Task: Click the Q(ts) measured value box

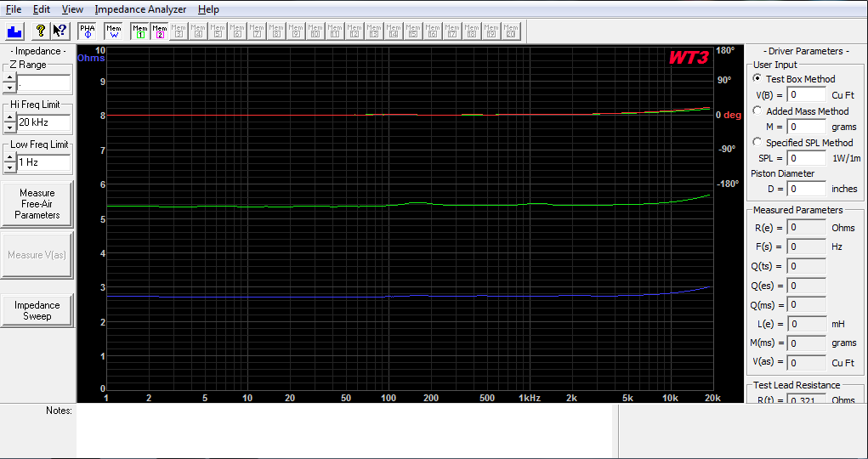Action: [807, 266]
